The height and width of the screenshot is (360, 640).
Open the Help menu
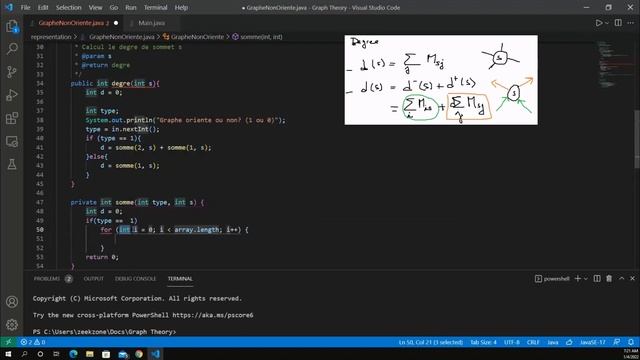click(181, 7)
